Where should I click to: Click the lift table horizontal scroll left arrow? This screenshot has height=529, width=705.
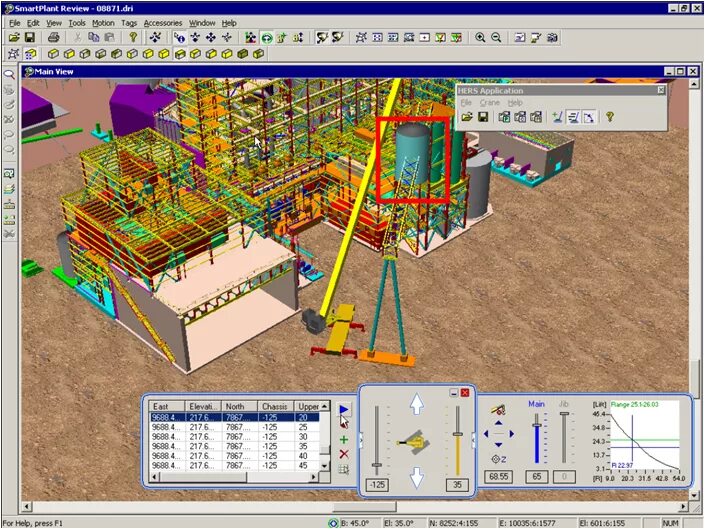155,477
